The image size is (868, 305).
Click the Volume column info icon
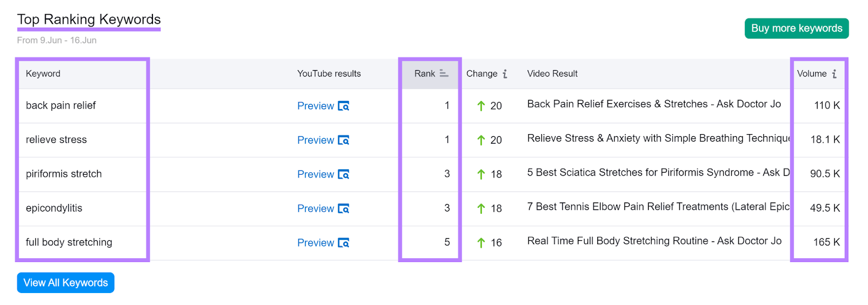tap(834, 74)
